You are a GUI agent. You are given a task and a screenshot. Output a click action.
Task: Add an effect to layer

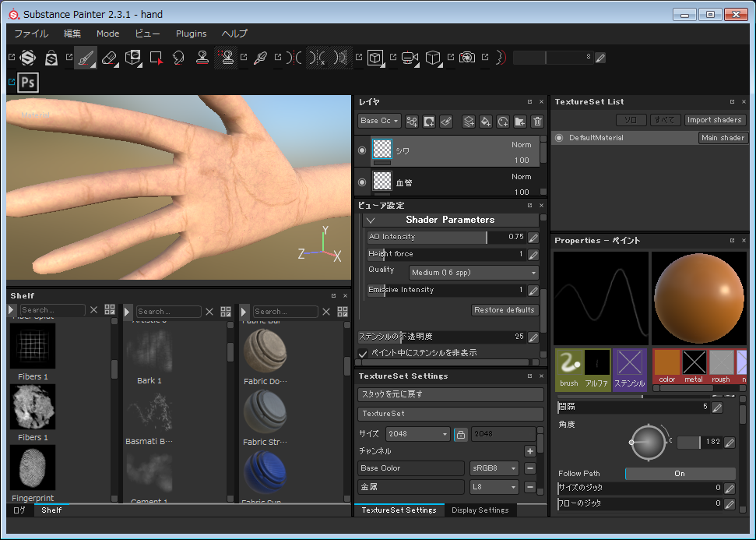(x=412, y=122)
